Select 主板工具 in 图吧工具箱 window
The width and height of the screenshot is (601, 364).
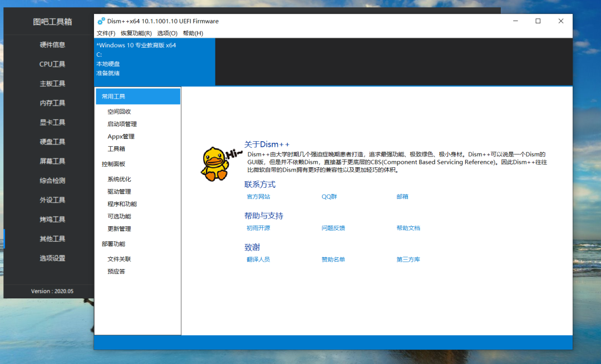52,83
